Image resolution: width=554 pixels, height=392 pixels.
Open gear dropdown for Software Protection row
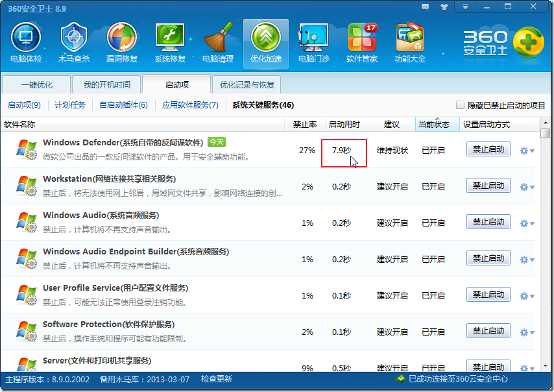click(x=527, y=333)
